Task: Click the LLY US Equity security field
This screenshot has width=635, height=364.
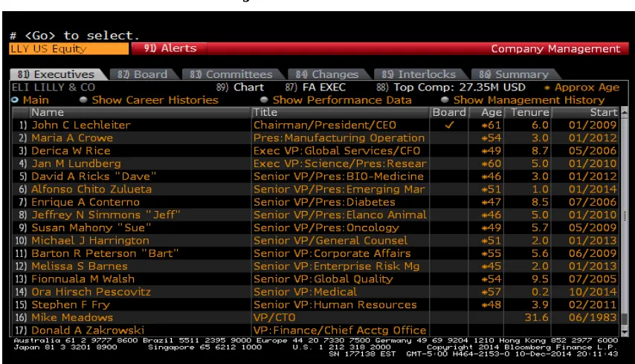Action: coord(69,48)
